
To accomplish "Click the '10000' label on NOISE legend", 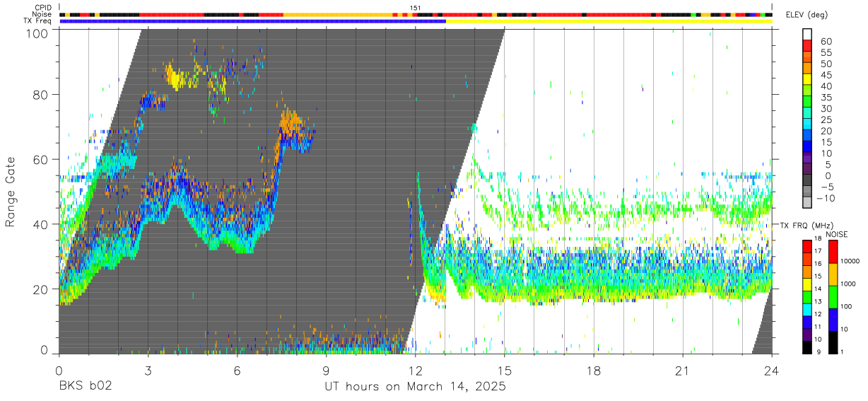I will tap(851, 261).
